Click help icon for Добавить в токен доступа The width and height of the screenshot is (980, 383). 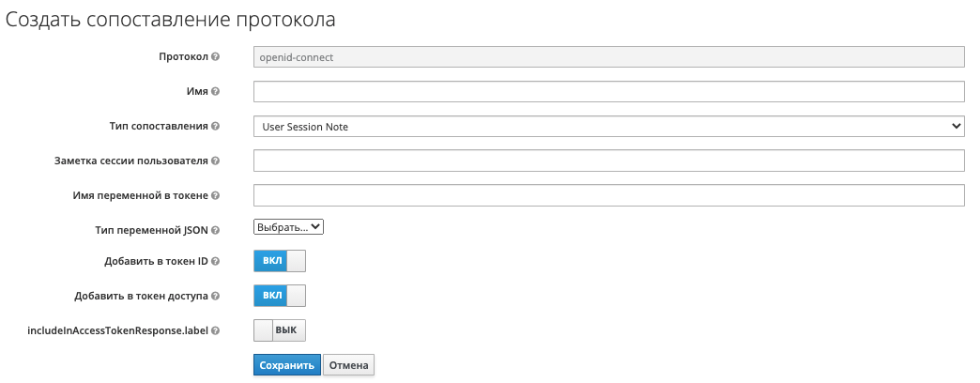[216, 297]
